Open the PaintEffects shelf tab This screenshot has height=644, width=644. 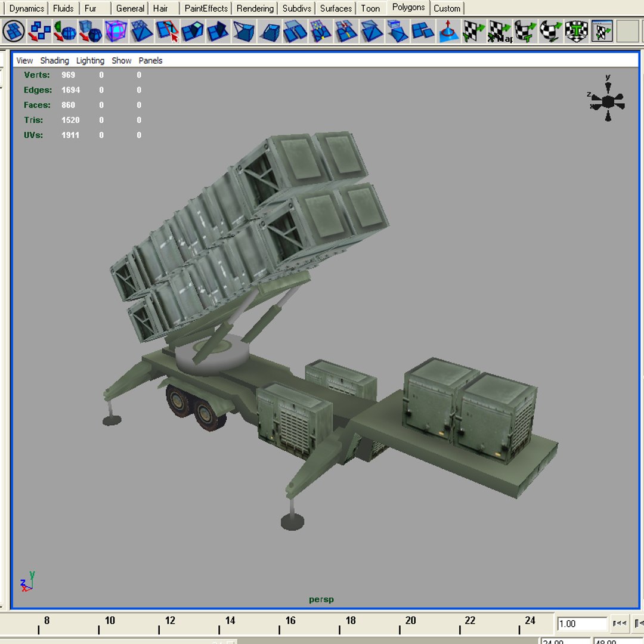206,8
